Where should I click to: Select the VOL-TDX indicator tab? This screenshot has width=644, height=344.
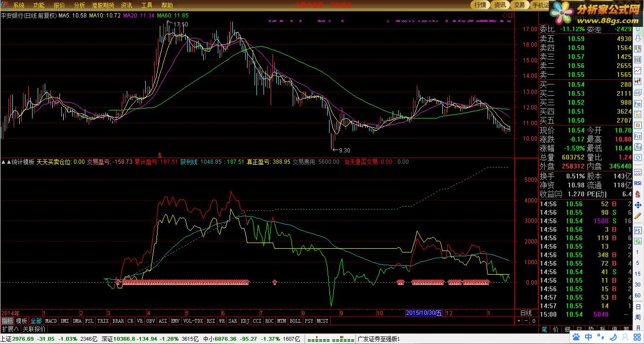193,321
